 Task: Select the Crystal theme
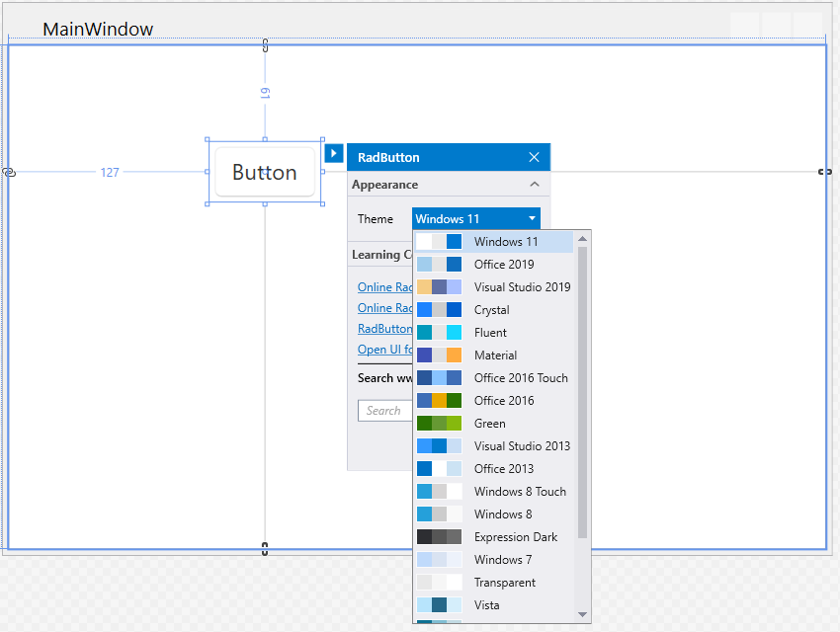(494, 310)
